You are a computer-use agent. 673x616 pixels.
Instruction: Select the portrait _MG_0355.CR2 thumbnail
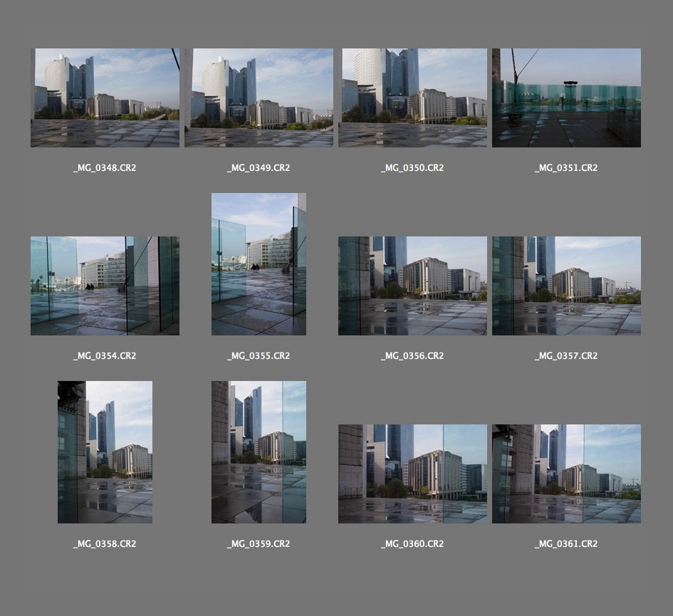coord(259,263)
